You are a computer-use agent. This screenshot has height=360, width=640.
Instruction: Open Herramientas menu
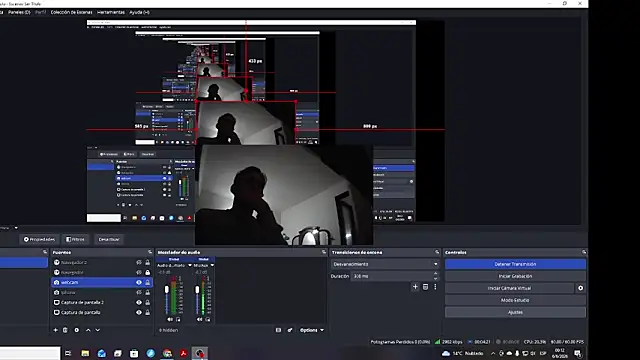111,12
